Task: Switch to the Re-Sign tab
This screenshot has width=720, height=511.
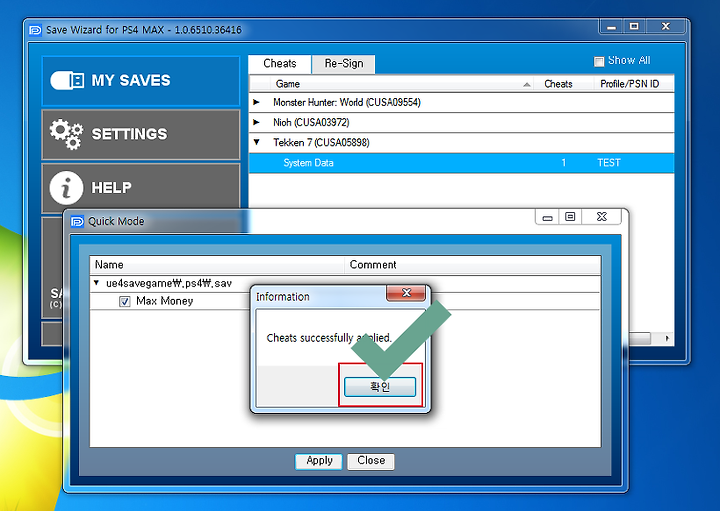Action: pyautogui.click(x=343, y=64)
